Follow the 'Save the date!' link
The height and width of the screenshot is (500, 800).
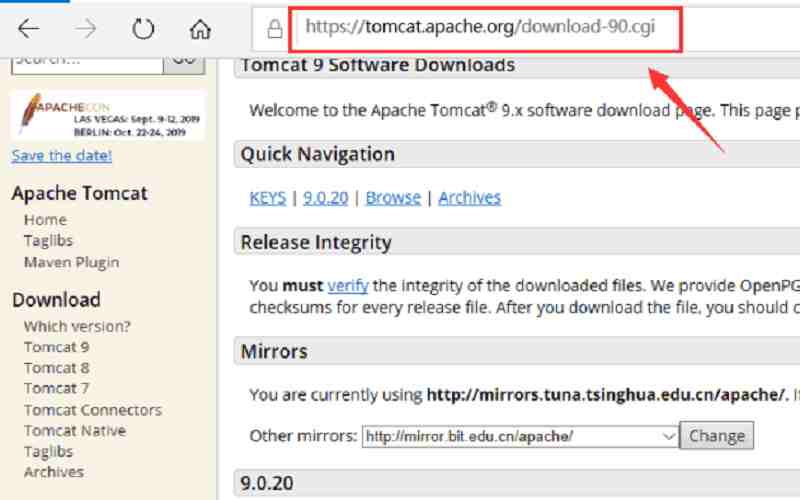coord(62,156)
